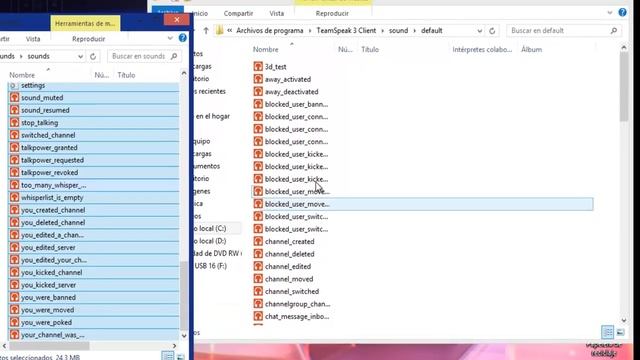Click the help icon in the sounds window
Screen dimensions: 640x360
[182, 38]
